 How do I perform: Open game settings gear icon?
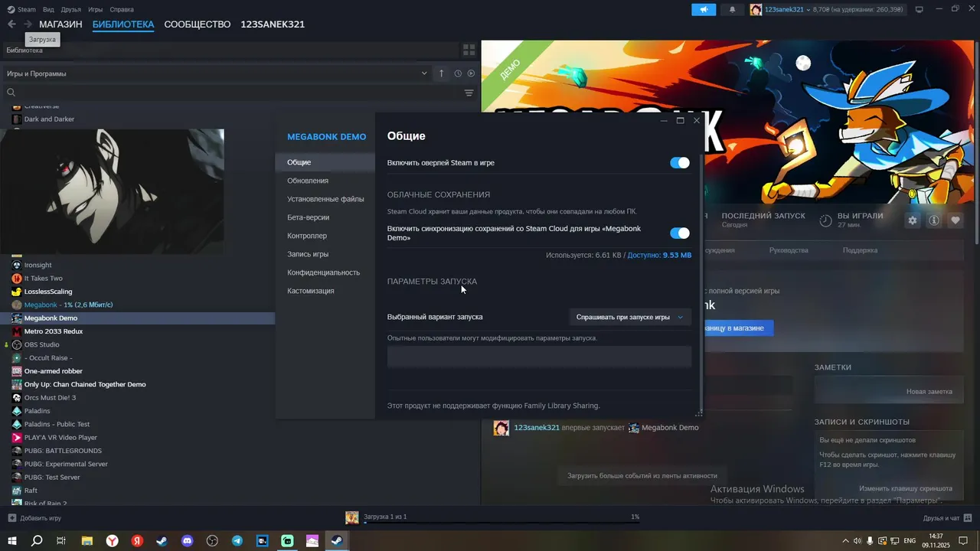coord(913,220)
